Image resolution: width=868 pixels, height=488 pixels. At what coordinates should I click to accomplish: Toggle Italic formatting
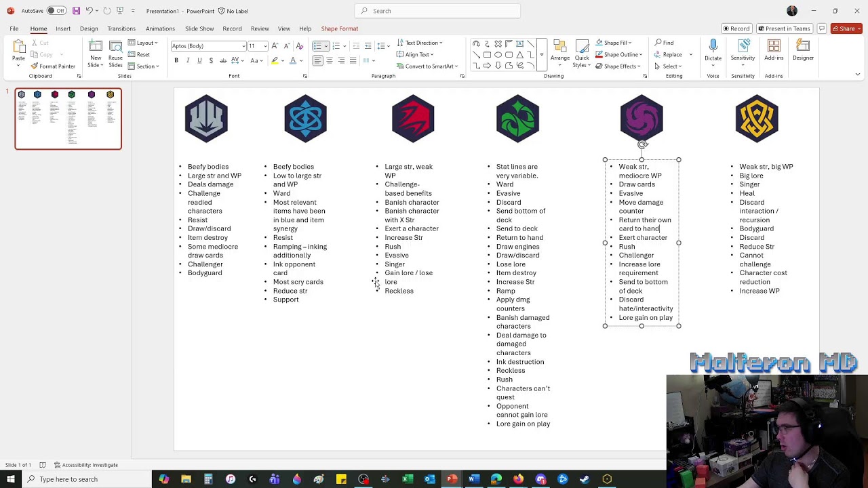tap(188, 60)
